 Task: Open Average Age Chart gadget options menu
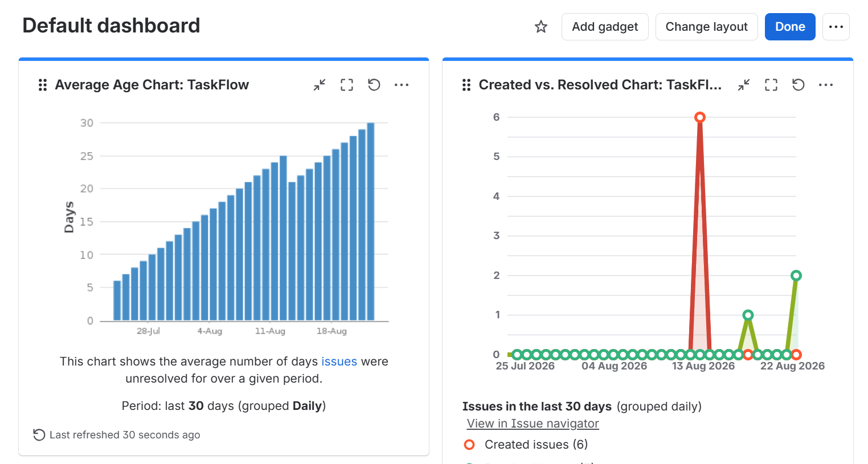pos(402,85)
